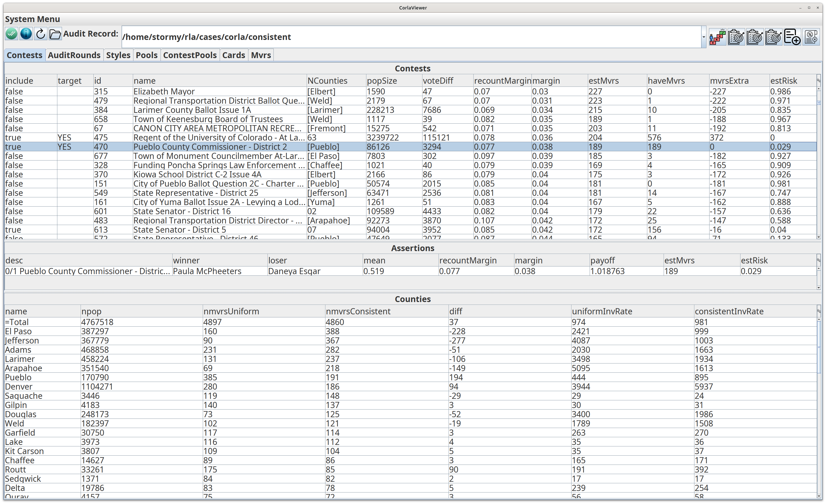Select the Jefferson county row
Image resolution: width=826 pixels, height=504 pixels.
click(410, 340)
